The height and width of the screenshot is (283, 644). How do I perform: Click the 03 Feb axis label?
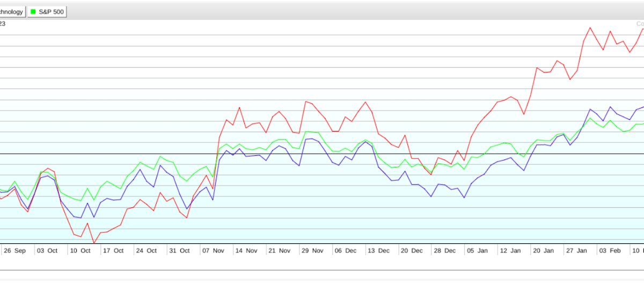click(610, 251)
